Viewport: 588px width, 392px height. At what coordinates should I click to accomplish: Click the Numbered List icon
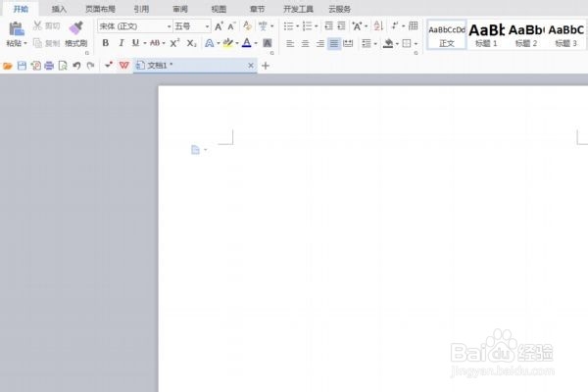[x=307, y=25]
